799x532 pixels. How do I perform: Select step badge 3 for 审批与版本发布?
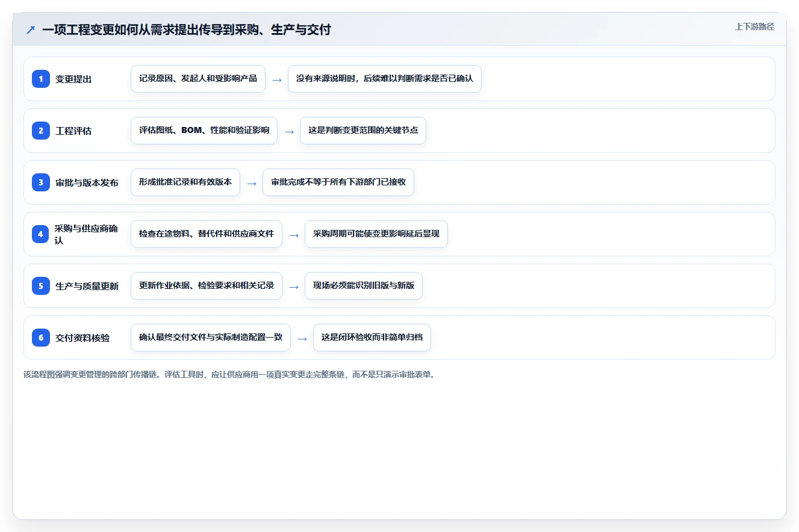tap(41, 182)
